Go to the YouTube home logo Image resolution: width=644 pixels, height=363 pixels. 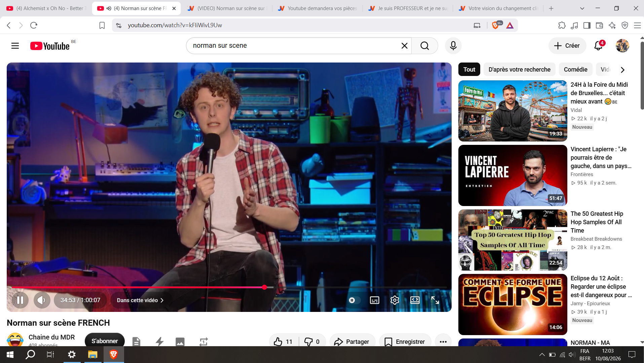pyautogui.click(x=50, y=46)
